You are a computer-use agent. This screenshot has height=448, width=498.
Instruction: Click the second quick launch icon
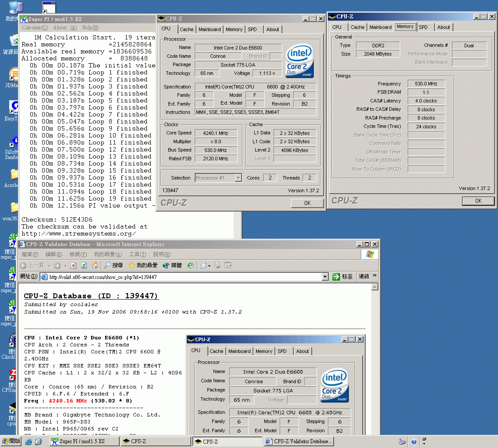point(39,442)
